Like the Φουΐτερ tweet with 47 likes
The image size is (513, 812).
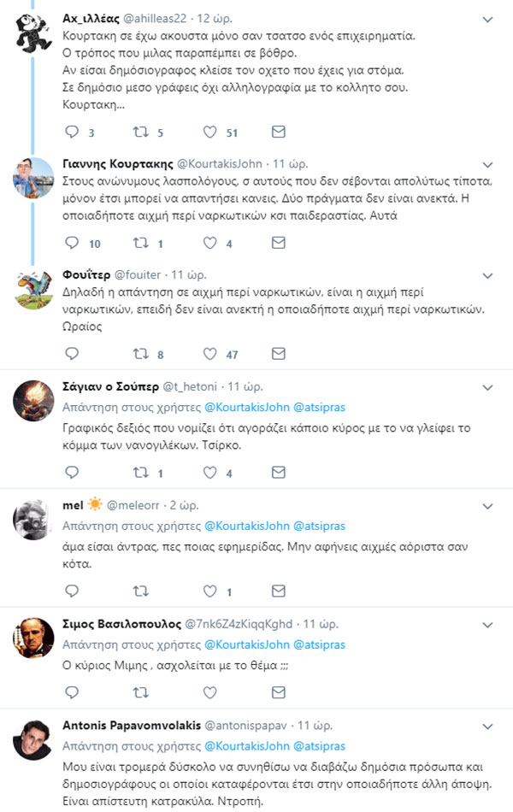[x=210, y=354]
